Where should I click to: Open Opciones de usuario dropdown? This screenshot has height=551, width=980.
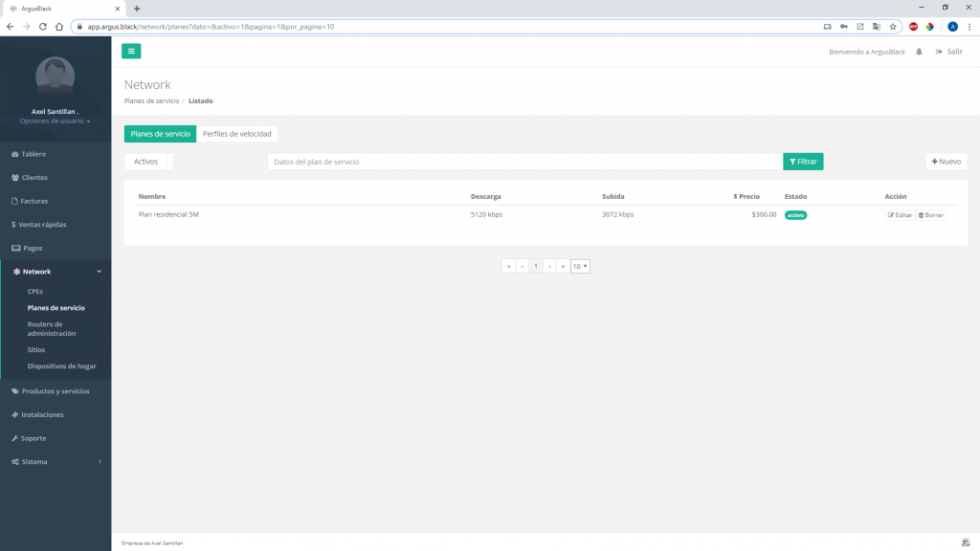(55, 121)
